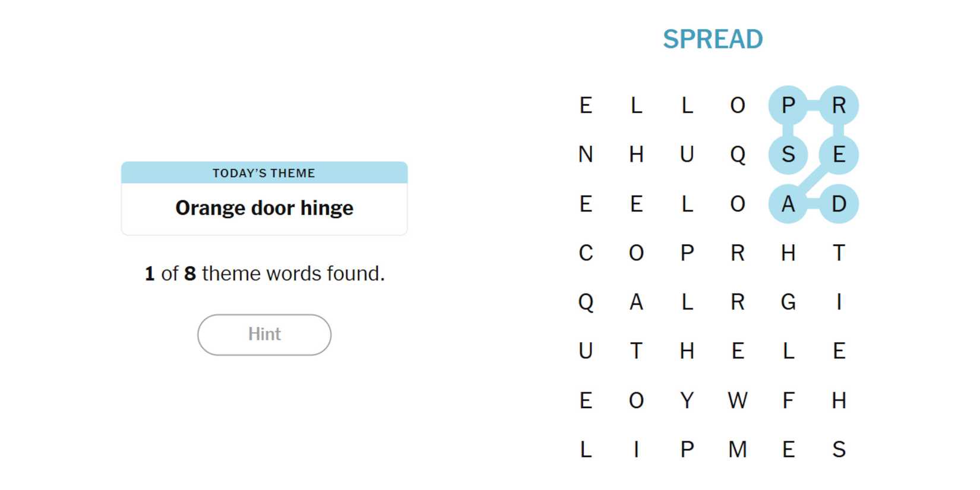Click the highlighted letter P
Image resolution: width=980 pixels, height=490 pixels.
point(788,106)
